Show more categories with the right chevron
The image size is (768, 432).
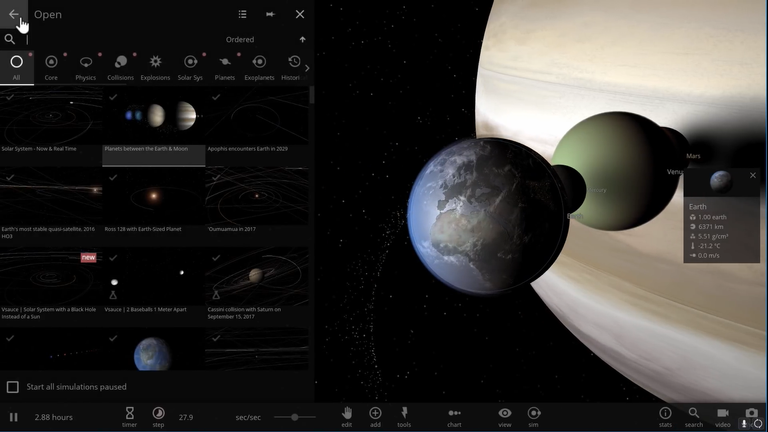pos(307,68)
